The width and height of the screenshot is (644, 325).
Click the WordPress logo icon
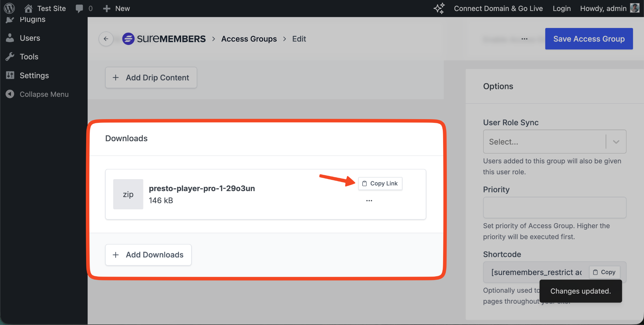click(9, 8)
